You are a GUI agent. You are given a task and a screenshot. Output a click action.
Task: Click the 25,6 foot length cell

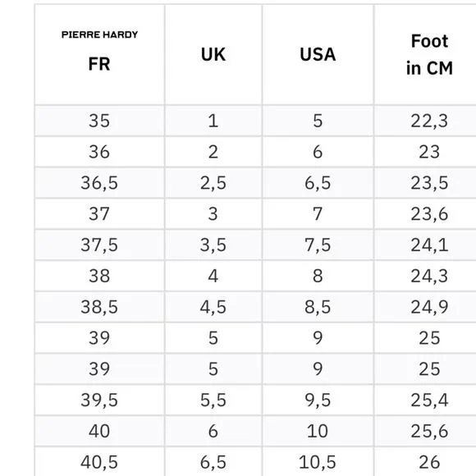(429, 431)
